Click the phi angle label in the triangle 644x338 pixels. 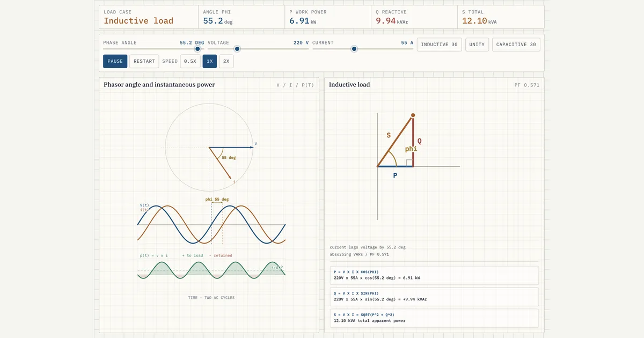(411, 149)
